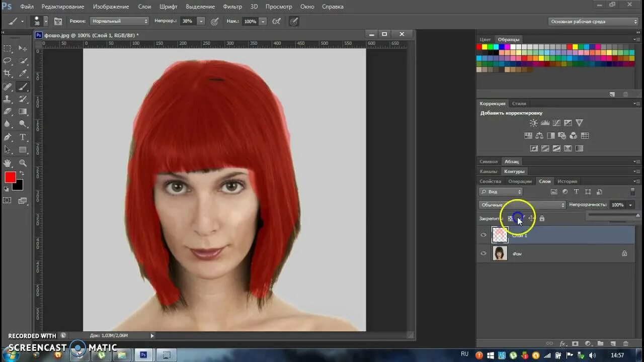Click the black background color swatch

tap(19, 186)
